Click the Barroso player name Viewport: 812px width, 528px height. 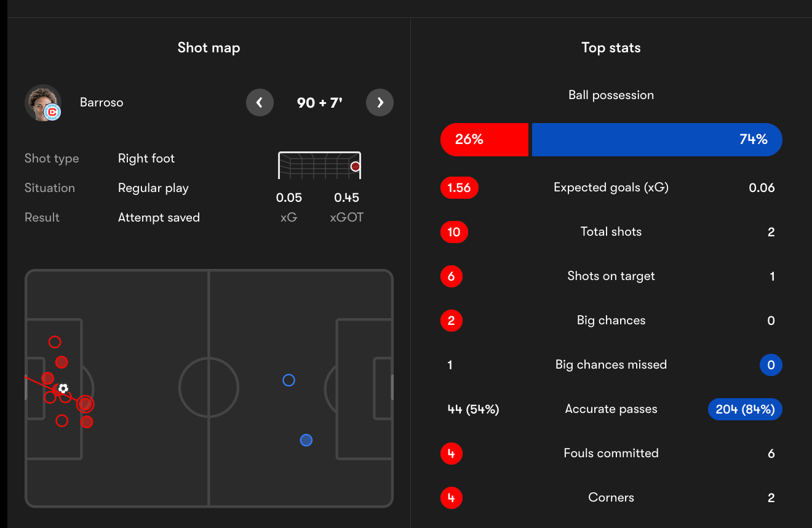point(101,103)
